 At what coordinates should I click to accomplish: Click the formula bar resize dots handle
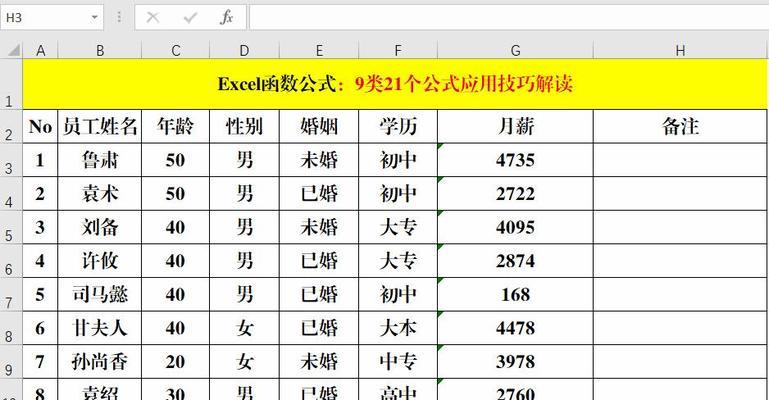[x=119, y=18]
